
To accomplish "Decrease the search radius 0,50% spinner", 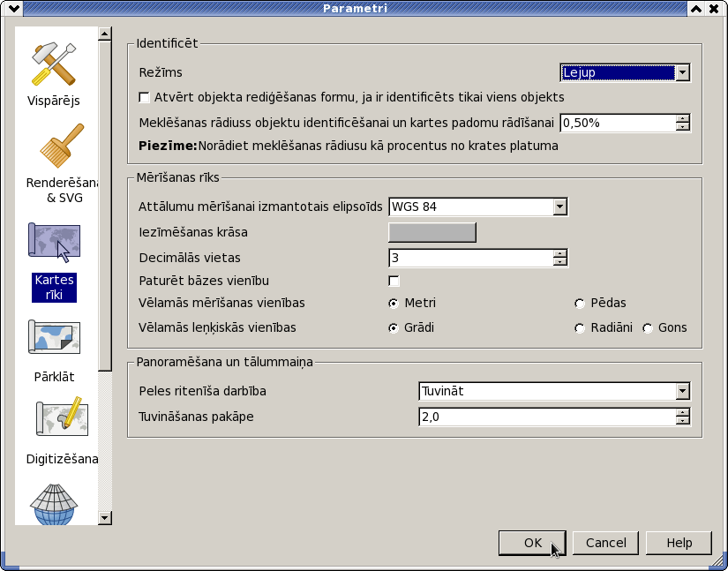I will pyautogui.click(x=682, y=127).
